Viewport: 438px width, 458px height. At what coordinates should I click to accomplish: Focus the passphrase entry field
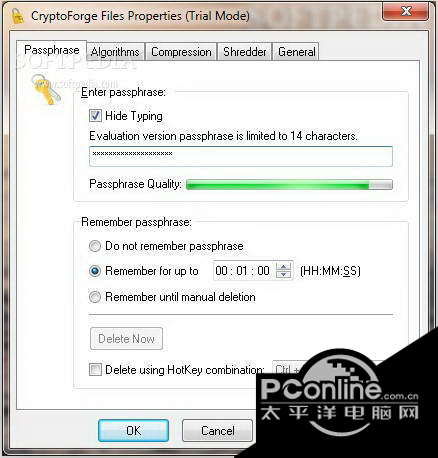point(241,156)
